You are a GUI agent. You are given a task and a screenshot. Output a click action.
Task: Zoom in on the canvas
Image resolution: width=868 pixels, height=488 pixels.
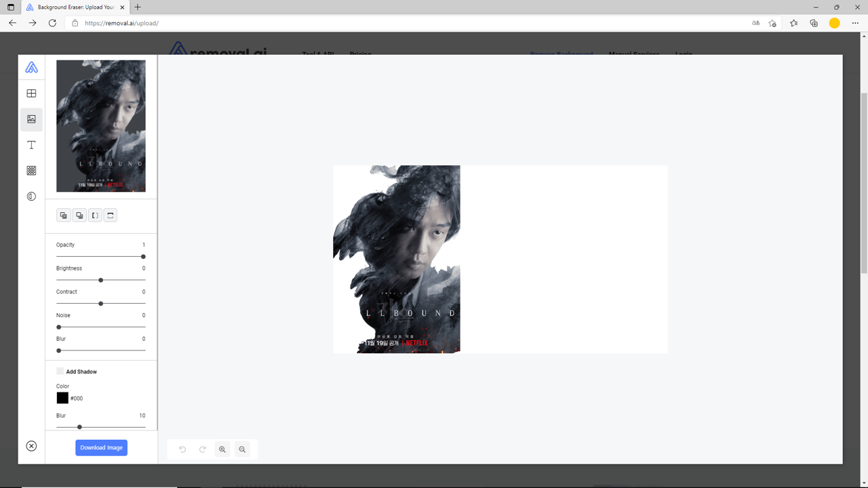point(222,449)
